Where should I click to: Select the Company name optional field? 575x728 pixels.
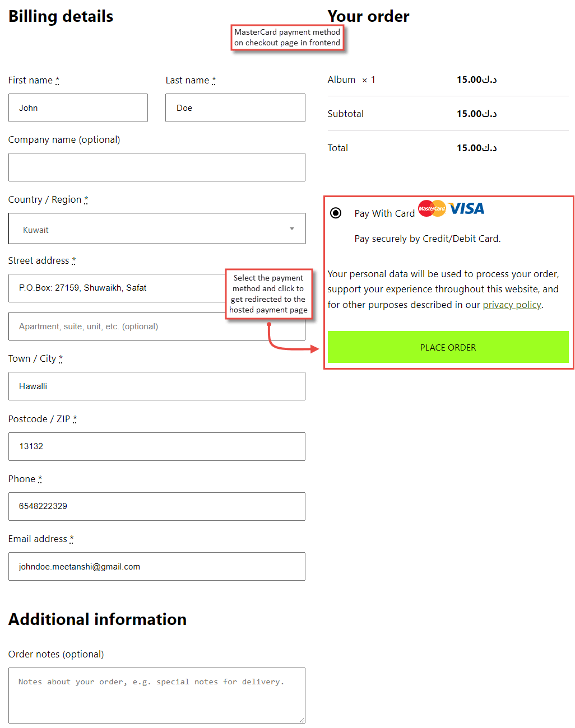(157, 167)
